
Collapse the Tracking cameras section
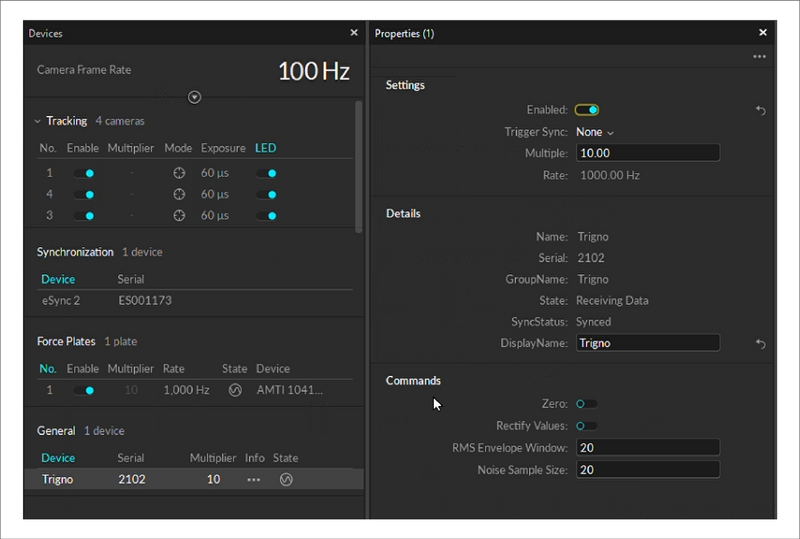click(x=37, y=121)
